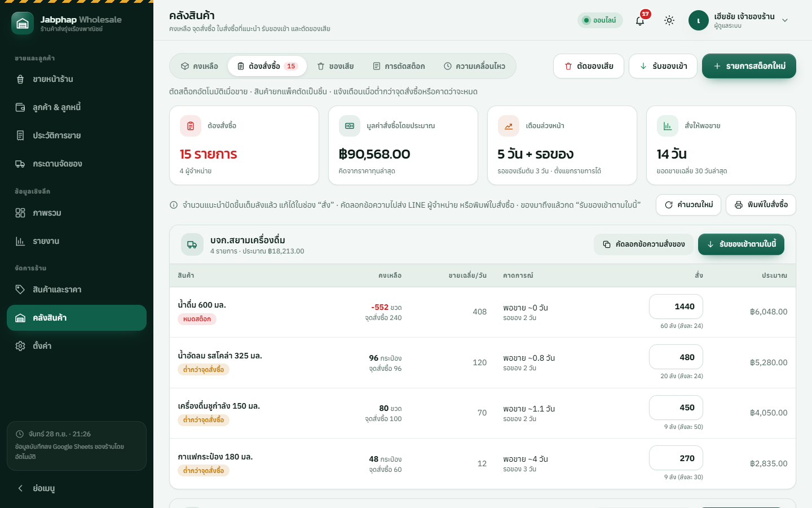The image size is (812, 508).
Task: Click the bar chart icon on สั่งให้พอขาย card
Action: click(x=668, y=126)
